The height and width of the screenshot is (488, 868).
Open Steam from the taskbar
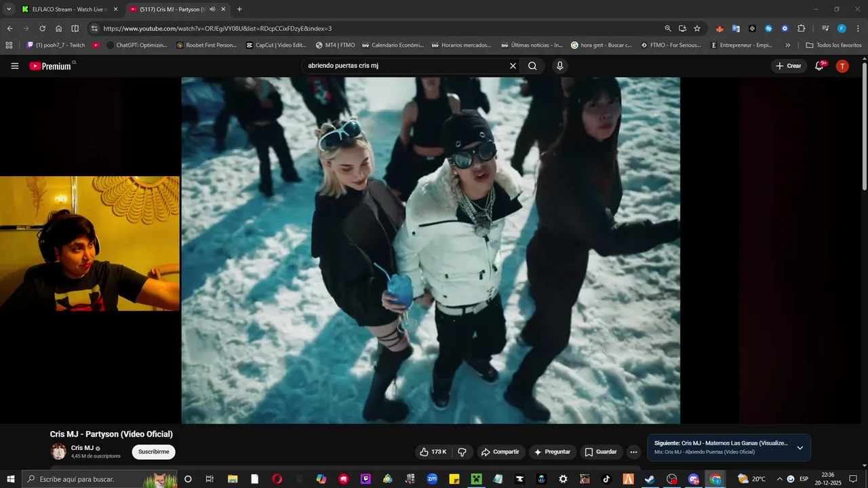(x=650, y=479)
